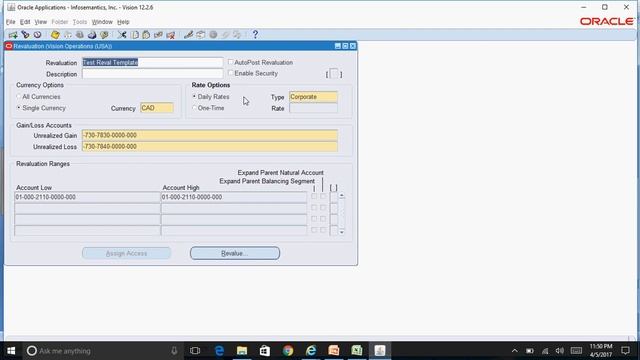Select the All Currencies radio button
The width and height of the screenshot is (640, 360).
tap(18, 97)
